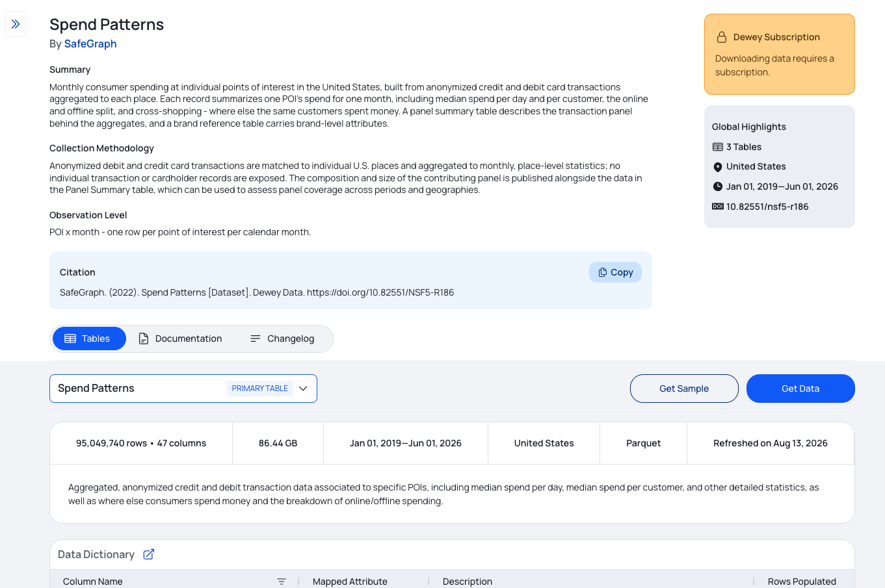Image resolution: width=885 pixels, height=588 pixels.
Task: Click the location pin icon by United States
Action: pyautogui.click(x=718, y=167)
